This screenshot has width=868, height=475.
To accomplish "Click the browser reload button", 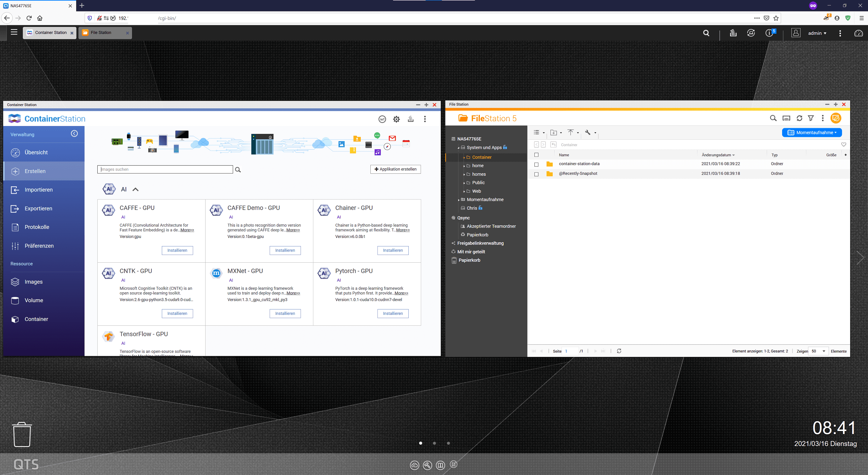I will (29, 18).
